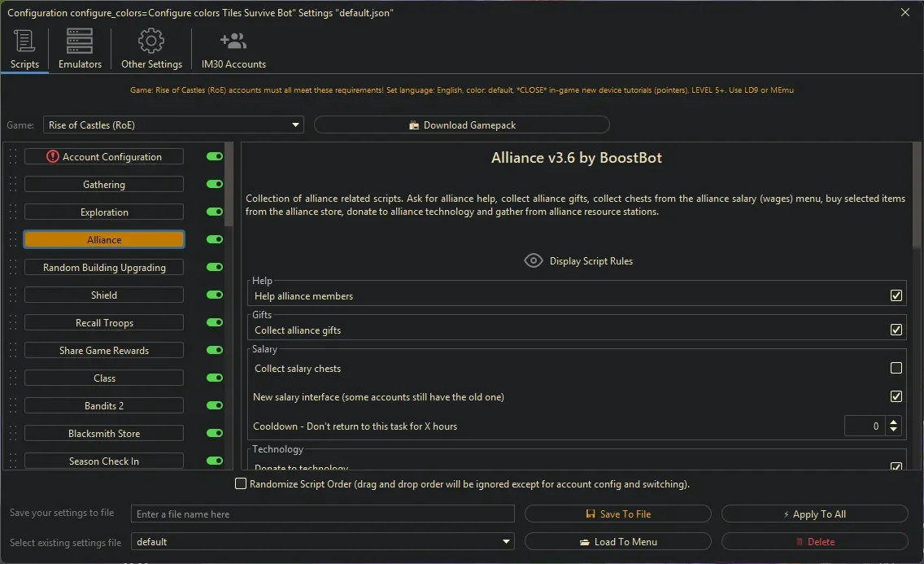The image size is (924, 564).
Task: Select the Recall Troops script
Action: 104,323
